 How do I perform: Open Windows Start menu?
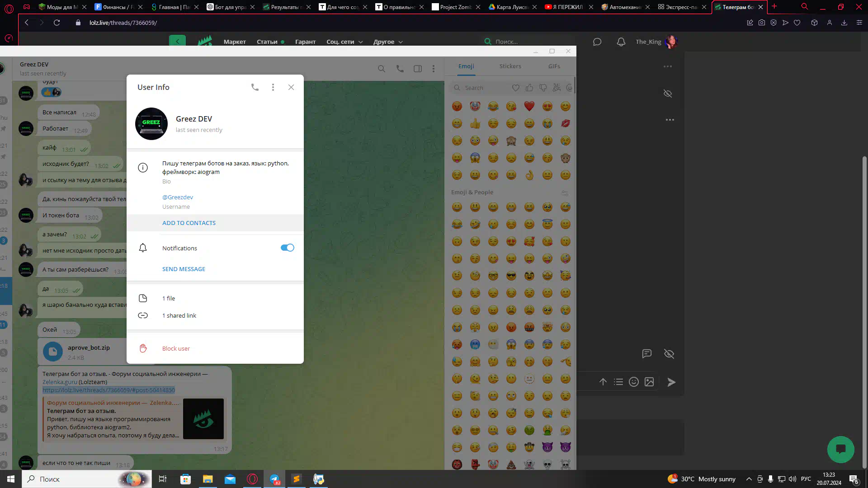(x=11, y=479)
